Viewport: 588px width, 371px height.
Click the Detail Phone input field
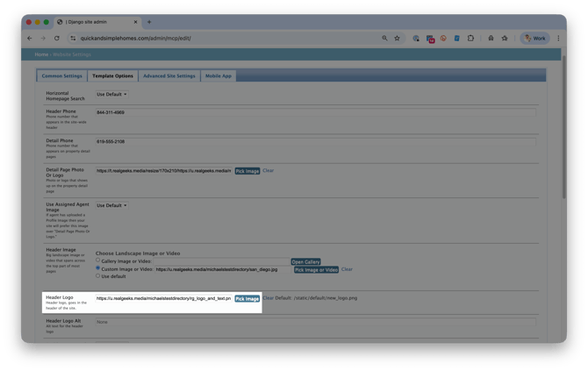point(315,142)
